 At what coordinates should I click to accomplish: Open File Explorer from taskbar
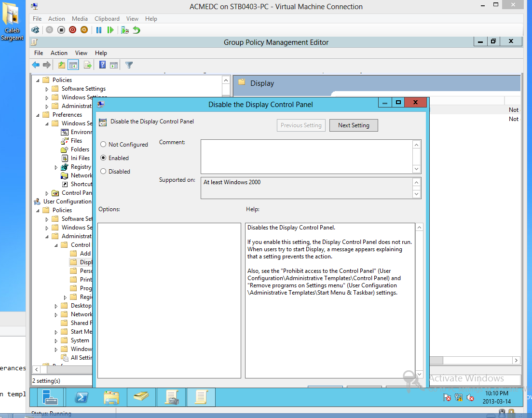pyautogui.click(x=111, y=397)
